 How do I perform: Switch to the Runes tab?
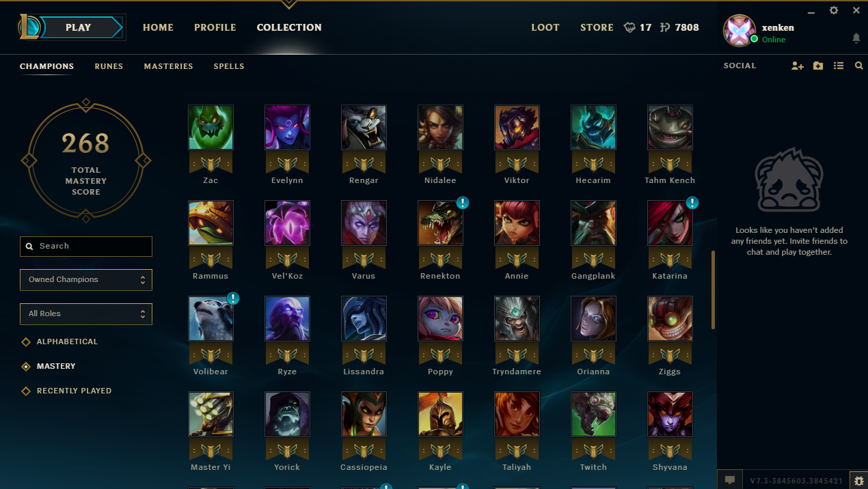[x=109, y=66]
